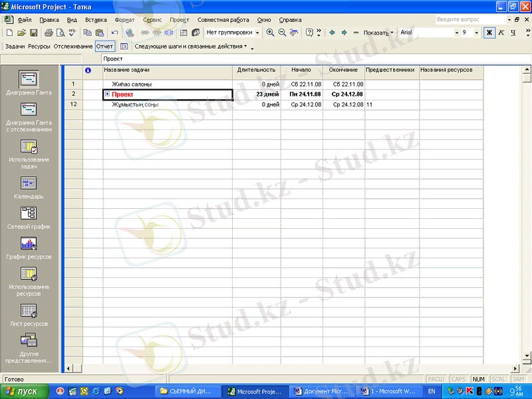Screen dimensions: 532x399
Task: Click the vertical scrollbar down arrow
Action: [x=527, y=356]
